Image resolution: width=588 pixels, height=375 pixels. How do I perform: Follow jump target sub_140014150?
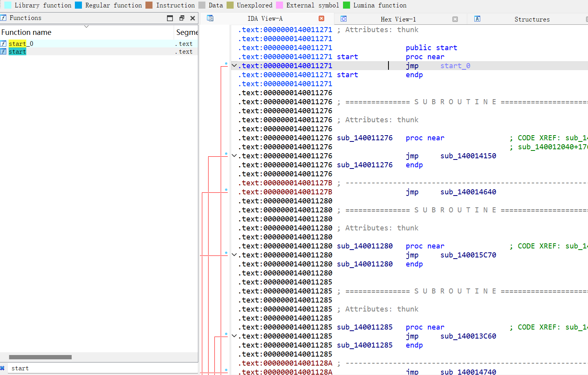pyautogui.click(x=468, y=156)
